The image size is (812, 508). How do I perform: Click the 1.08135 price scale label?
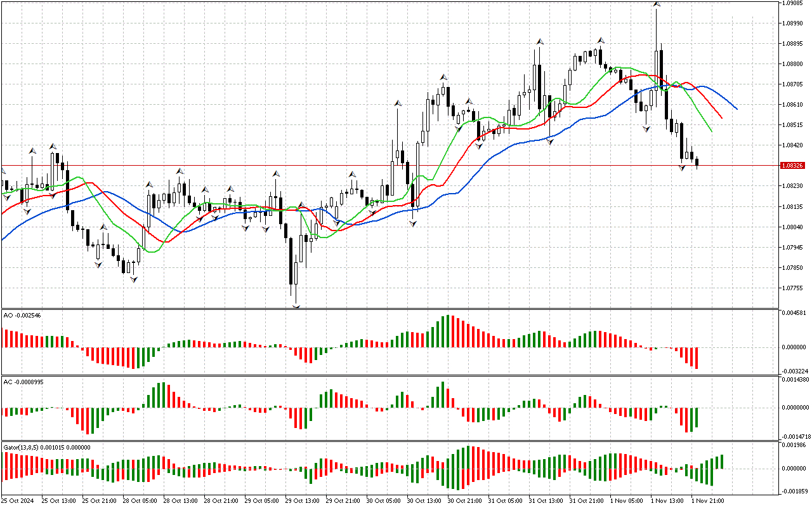pyautogui.click(x=793, y=207)
